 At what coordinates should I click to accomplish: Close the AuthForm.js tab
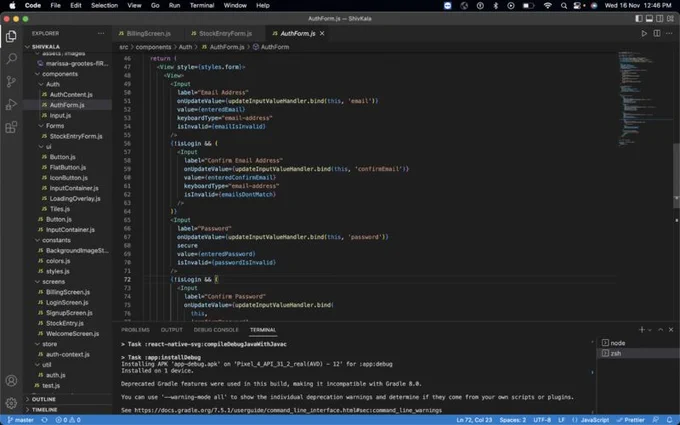pos(322,33)
